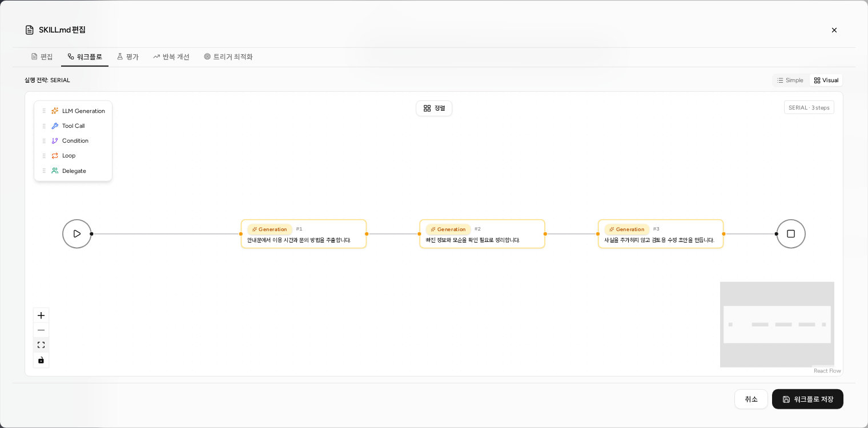The height and width of the screenshot is (428, 868).
Task: Switch to Simple view mode
Action: [790, 80]
